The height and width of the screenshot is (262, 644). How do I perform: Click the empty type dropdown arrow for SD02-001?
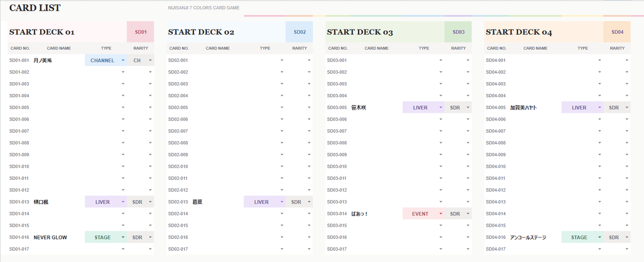click(x=282, y=60)
